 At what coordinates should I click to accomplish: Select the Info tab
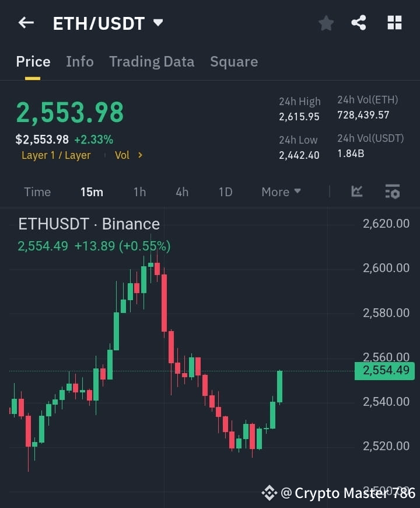(x=80, y=61)
